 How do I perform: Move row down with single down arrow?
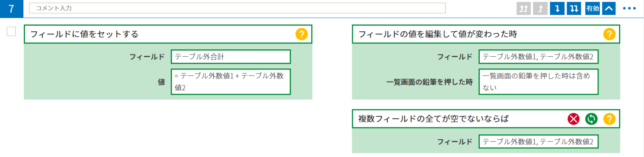pyautogui.click(x=557, y=8)
